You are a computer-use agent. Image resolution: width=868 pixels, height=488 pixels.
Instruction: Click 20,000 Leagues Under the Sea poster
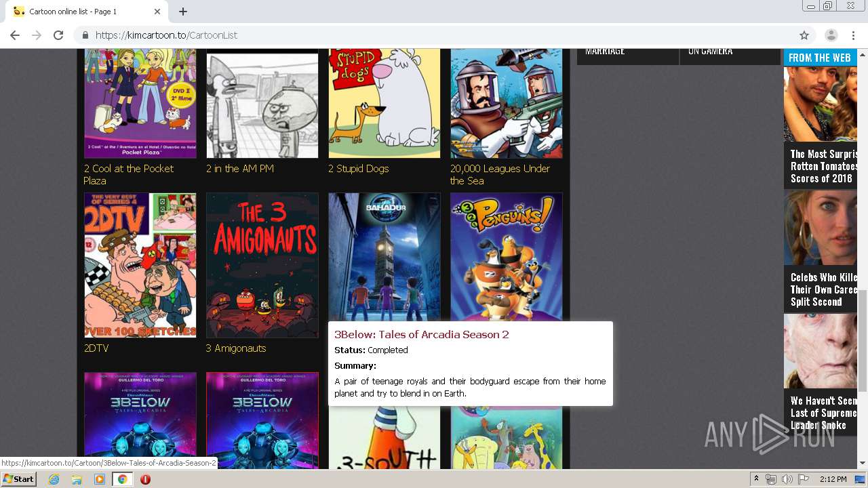tap(507, 103)
